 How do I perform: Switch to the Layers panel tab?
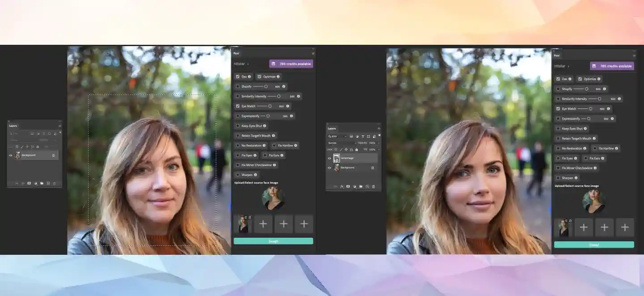[x=332, y=129]
